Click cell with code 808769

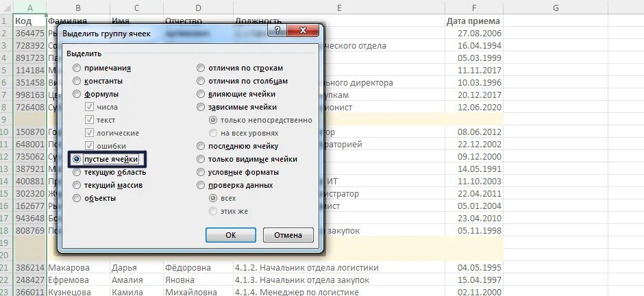[30, 231]
